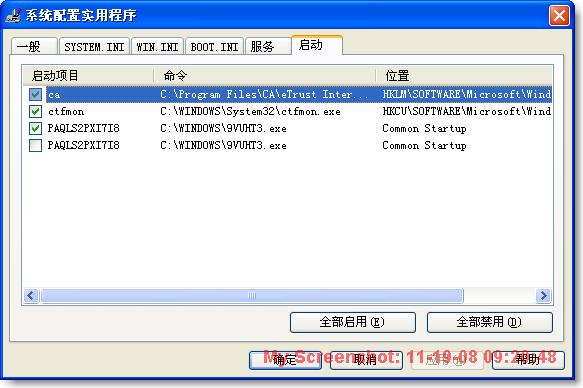Click the System Configuration Utility title bar icon

pos(13,15)
